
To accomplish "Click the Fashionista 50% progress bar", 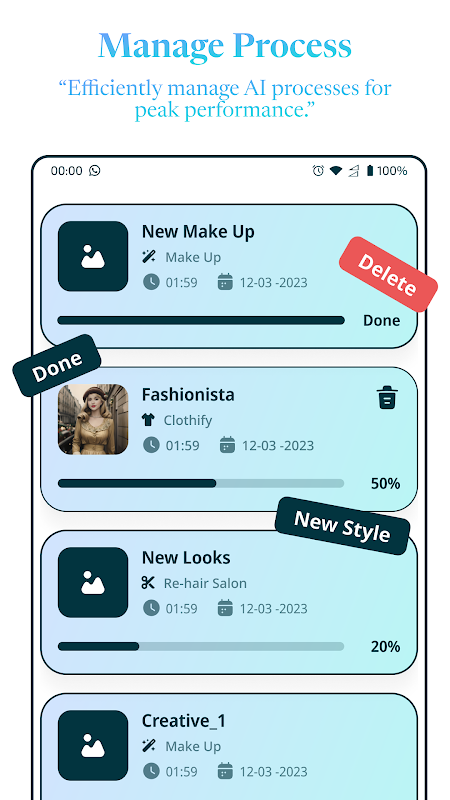I will tap(201, 483).
